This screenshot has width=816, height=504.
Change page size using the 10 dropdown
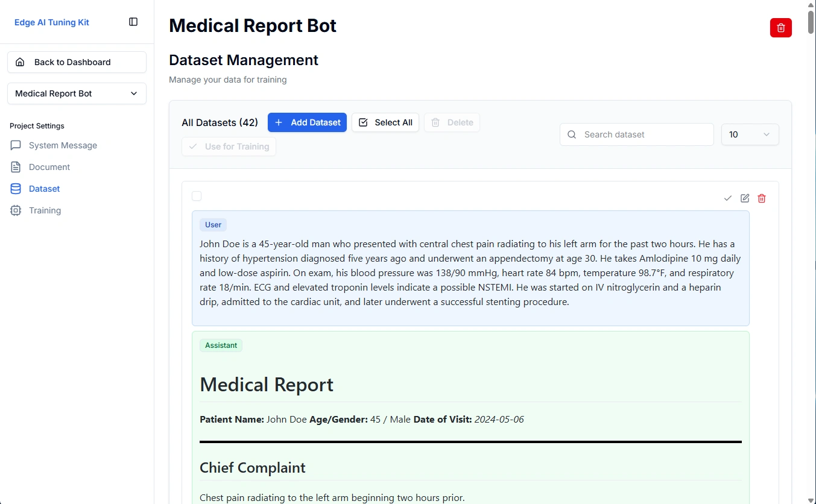(x=750, y=134)
